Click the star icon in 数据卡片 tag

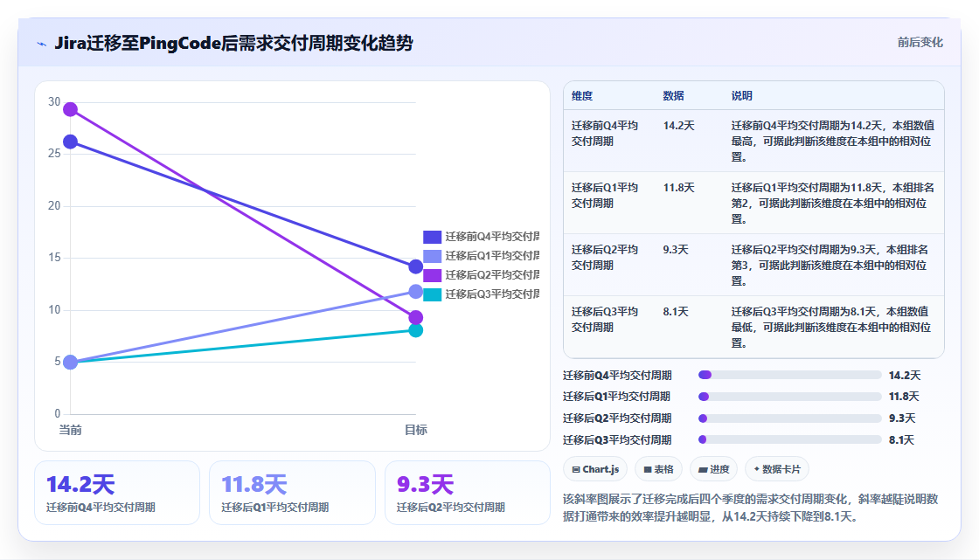pyautogui.click(x=757, y=469)
